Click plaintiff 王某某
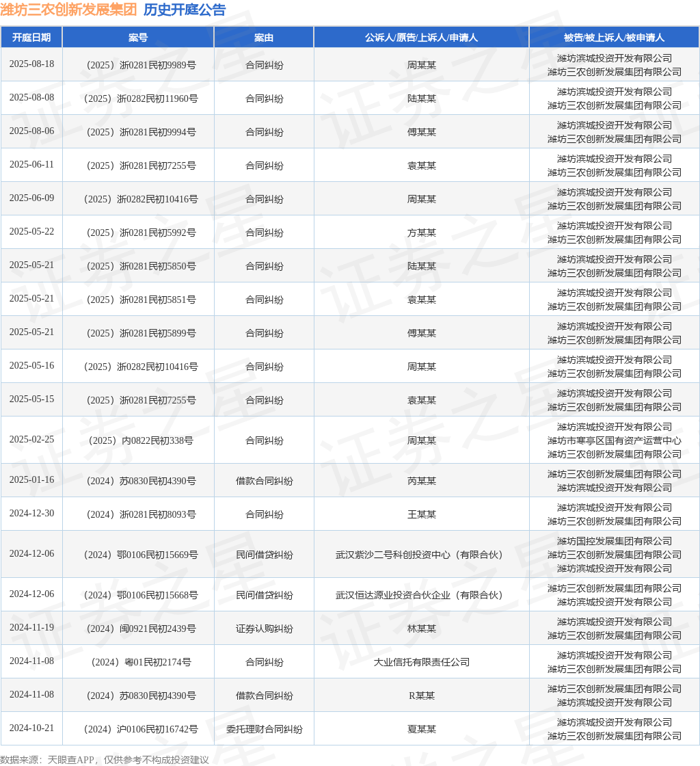The height and width of the screenshot is (766, 700). coord(422,514)
